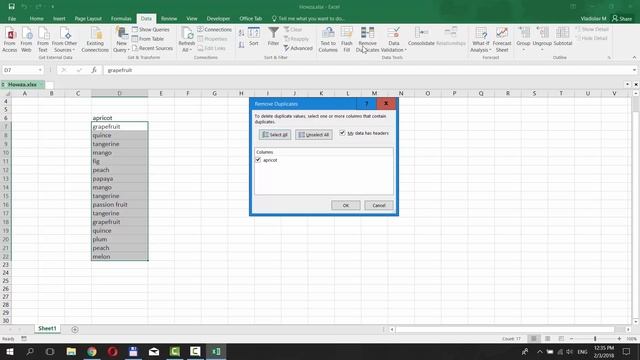Click the cell containing papaya
Viewport: 640px width, 360px height.
click(x=120, y=178)
